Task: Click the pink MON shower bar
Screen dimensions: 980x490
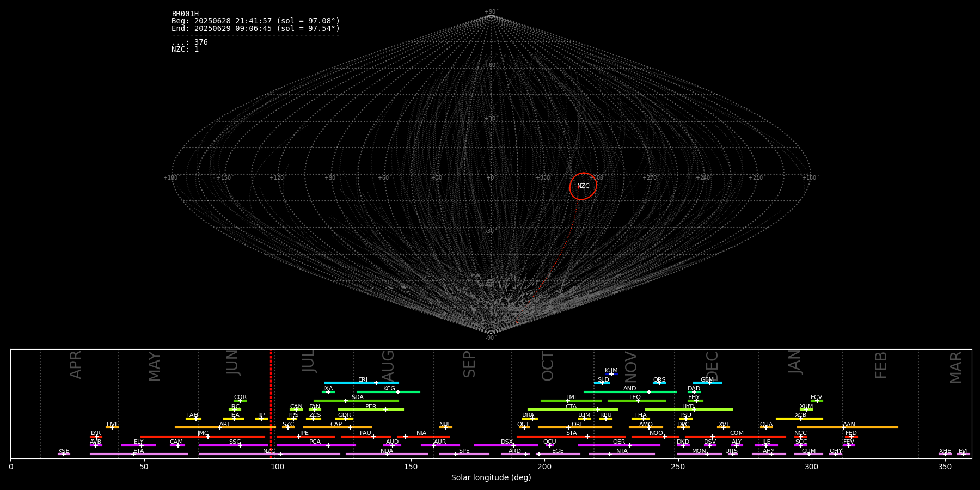Action: point(700,454)
